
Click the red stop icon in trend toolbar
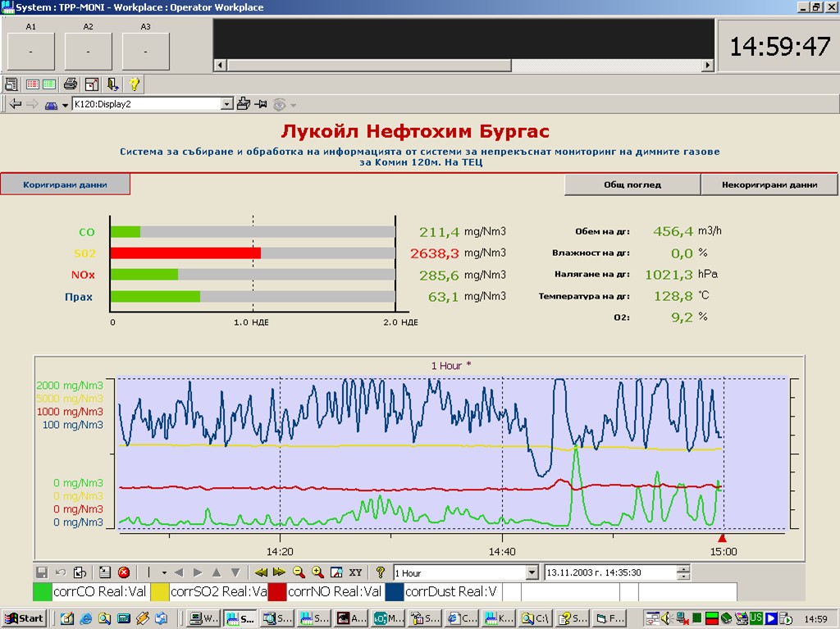pos(124,572)
